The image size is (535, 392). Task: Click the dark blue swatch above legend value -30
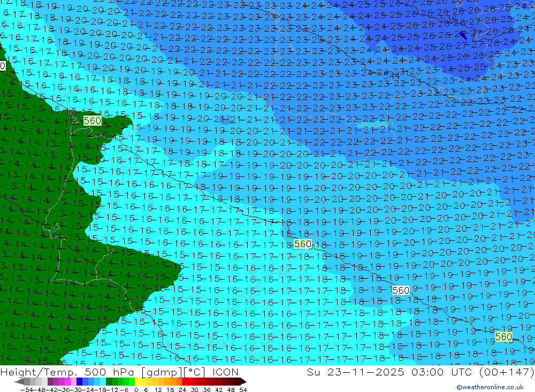point(79,382)
